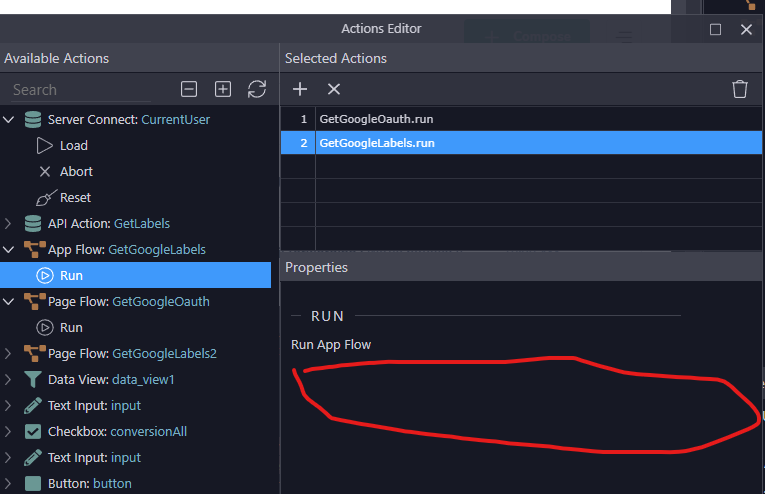Click the Properties panel header

[x=521, y=267]
